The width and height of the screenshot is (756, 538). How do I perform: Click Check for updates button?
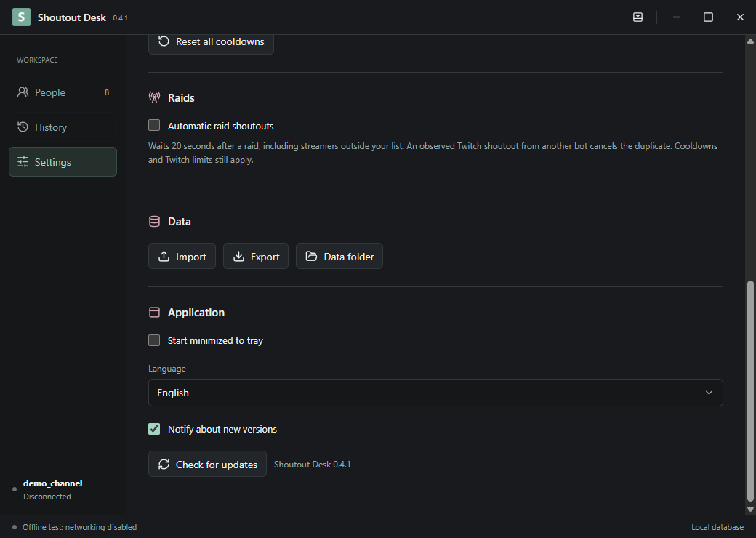tap(207, 464)
